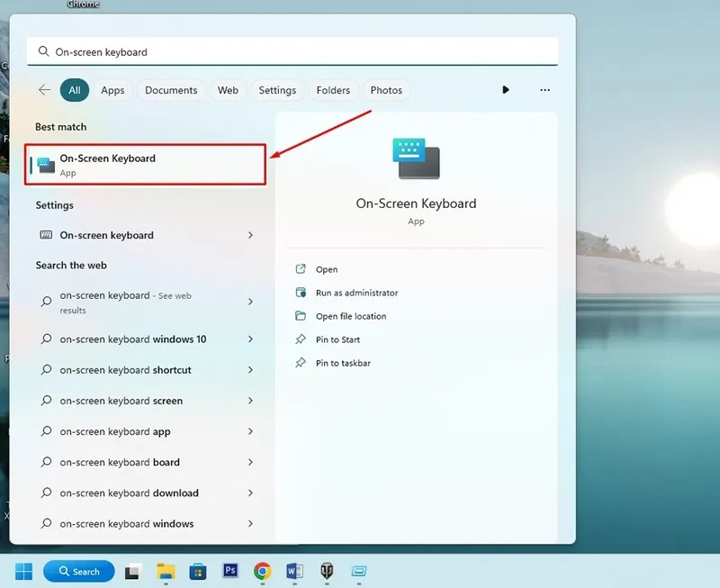Choose Open file location
This screenshot has width=720, height=588.
point(351,316)
